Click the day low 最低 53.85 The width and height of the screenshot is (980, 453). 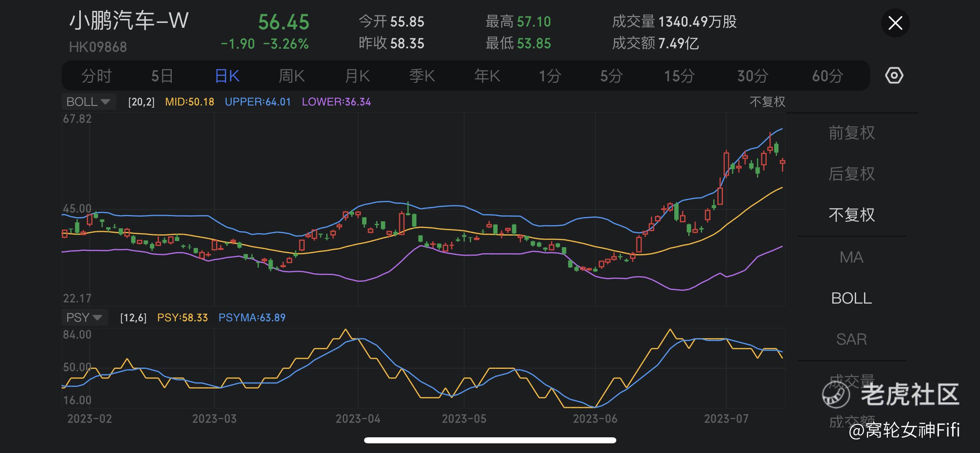pos(518,43)
